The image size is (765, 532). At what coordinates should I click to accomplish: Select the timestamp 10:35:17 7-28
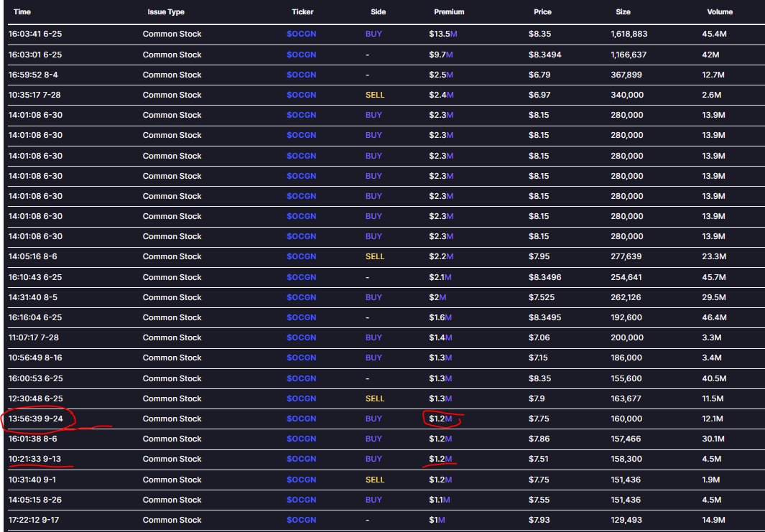34,95
